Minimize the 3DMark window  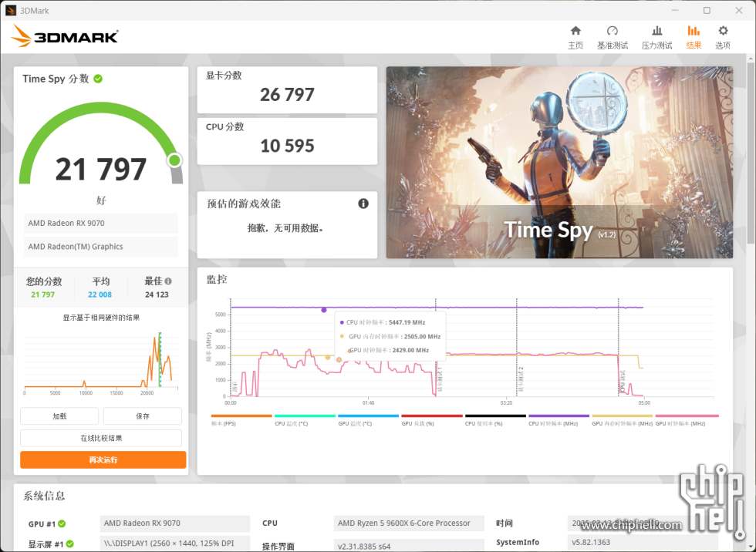coord(675,10)
